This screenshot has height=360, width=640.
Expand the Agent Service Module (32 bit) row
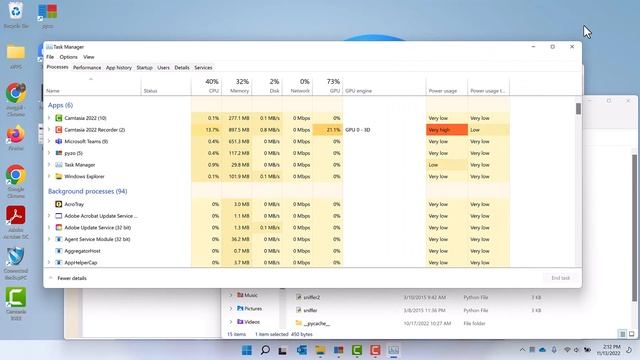49,239
